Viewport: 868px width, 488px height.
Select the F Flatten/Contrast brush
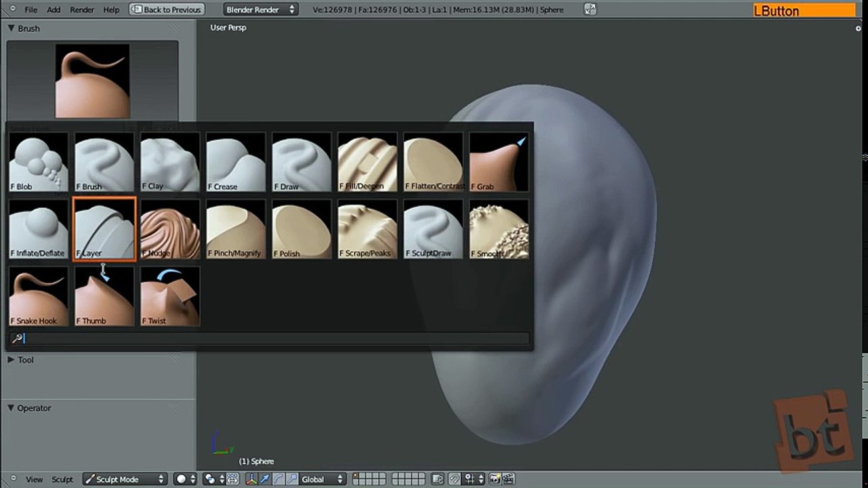pos(433,162)
